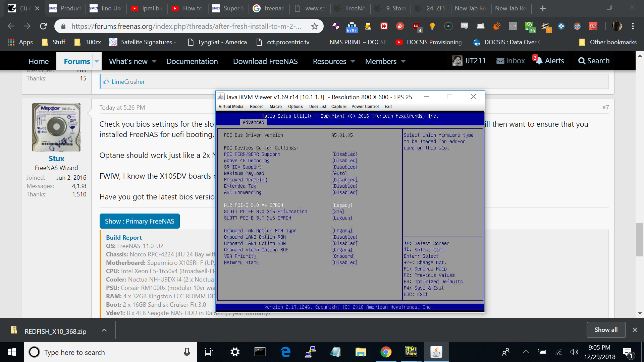Screen dimensions: 644x362
Task: Open the Other bookmarks folder
Action: (x=608, y=42)
